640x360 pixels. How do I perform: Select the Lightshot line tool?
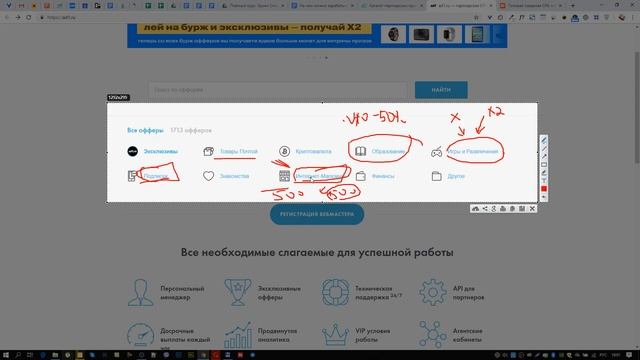544,149
